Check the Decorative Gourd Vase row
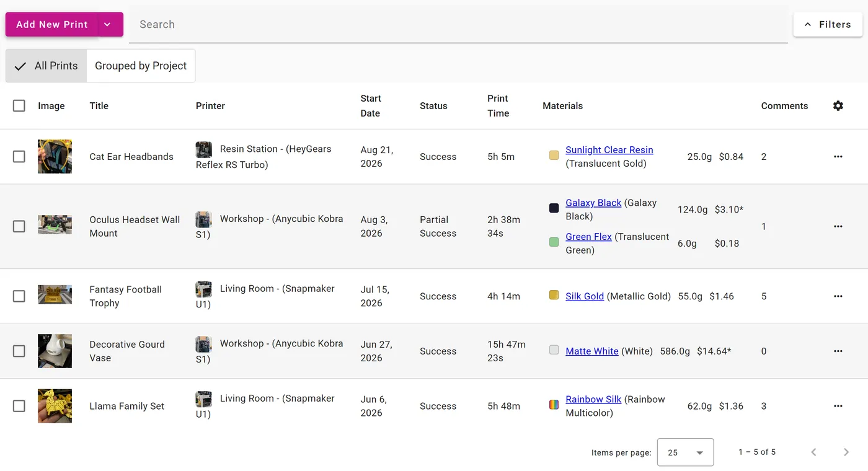 click(19, 351)
